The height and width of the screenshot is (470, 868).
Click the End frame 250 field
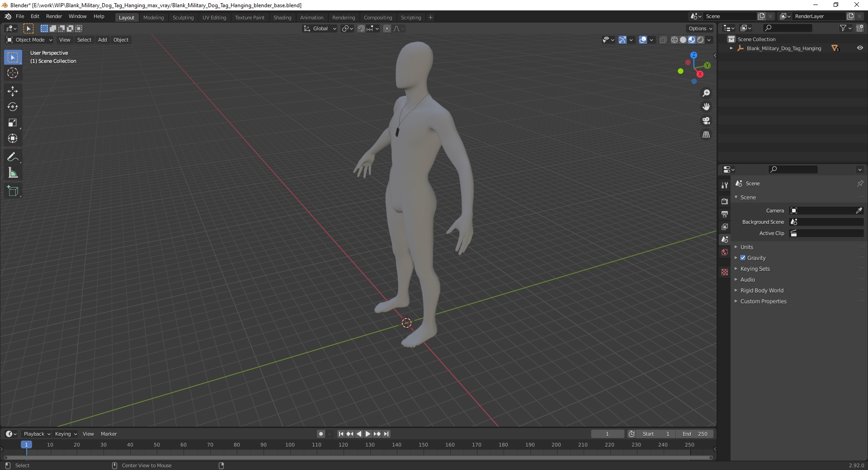click(x=695, y=434)
